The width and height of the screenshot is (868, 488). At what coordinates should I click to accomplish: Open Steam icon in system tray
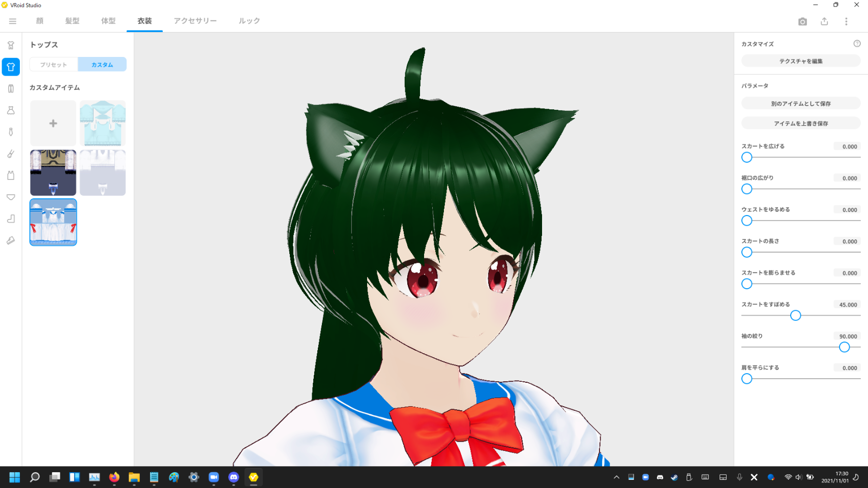click(x=674, y=477)
